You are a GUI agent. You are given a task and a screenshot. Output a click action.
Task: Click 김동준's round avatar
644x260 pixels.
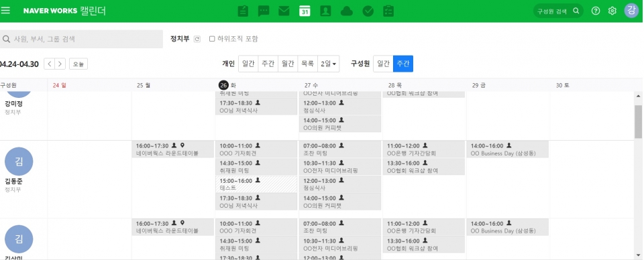[19, 161]
